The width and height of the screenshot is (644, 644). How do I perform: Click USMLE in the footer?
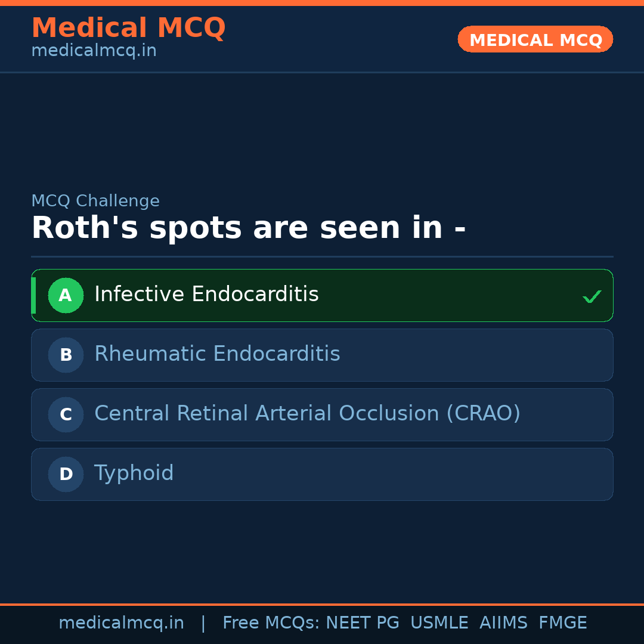click(x=439, y=623)
